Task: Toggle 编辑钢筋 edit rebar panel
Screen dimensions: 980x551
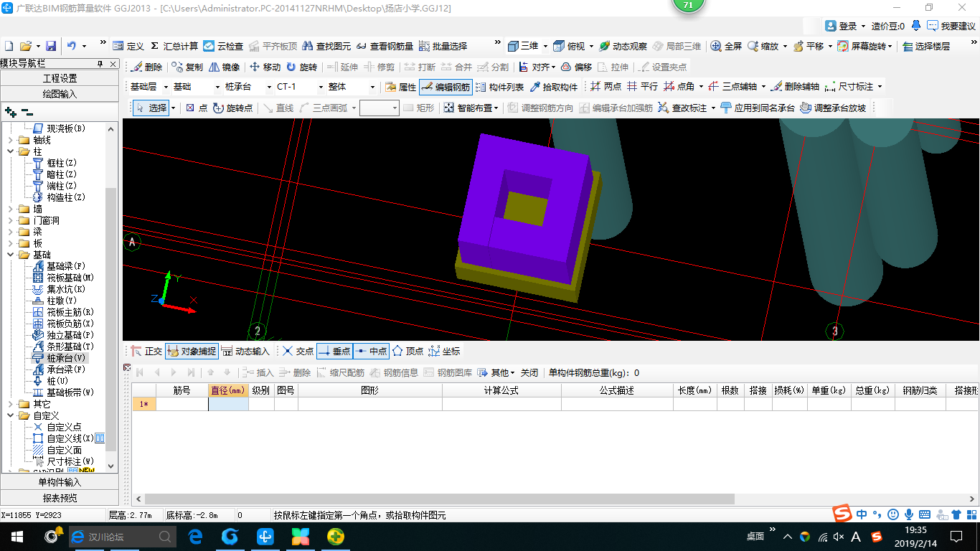Action: tap(446, 87)
